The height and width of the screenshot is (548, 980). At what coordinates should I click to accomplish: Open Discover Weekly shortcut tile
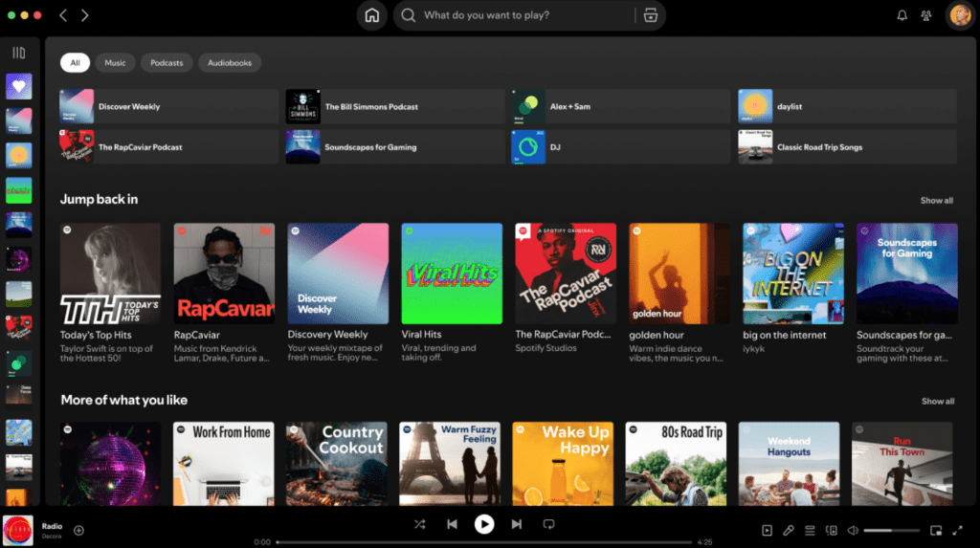pos(168,106)
